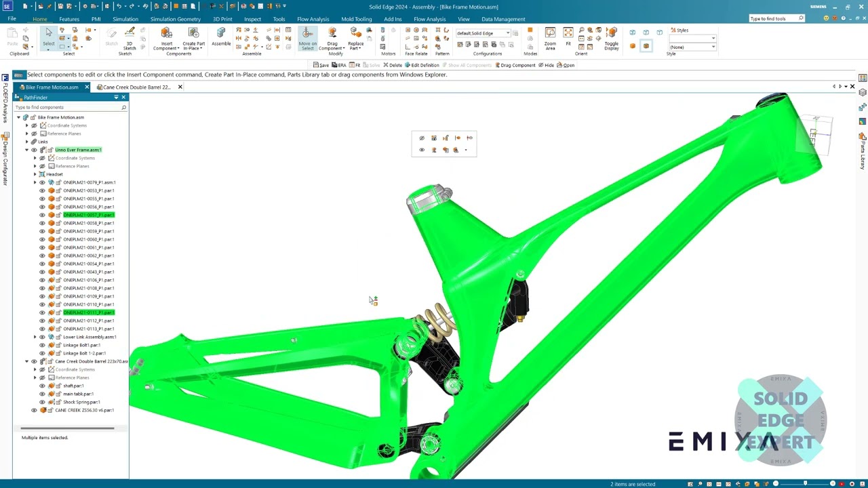Hide ONEPLM21-0053_P1.par:1 via eye icon
The height and width of the screenshot is (488, 868).
pyautogui.click(x=42, y=190)
